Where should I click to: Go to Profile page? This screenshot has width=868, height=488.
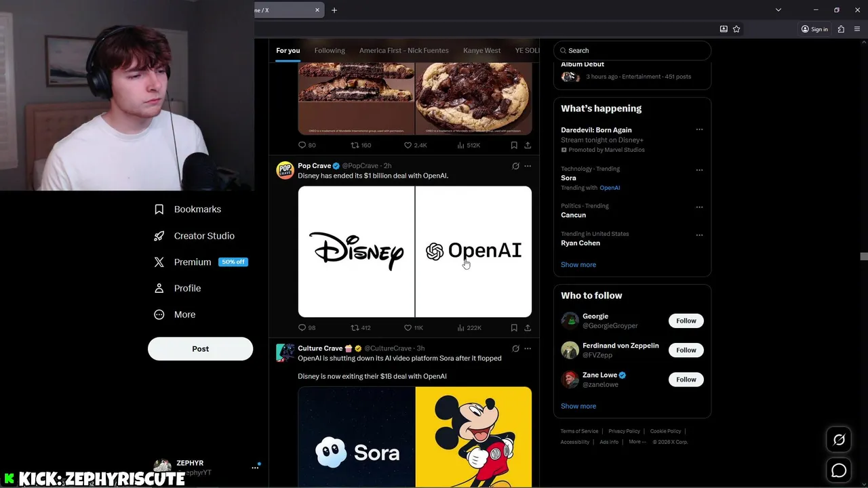[x=178, y=288]
